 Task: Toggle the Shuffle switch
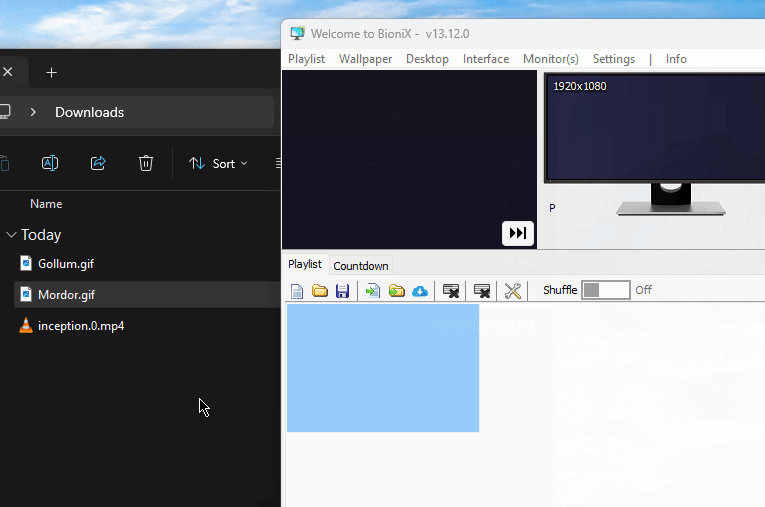[x=605, y=290]
